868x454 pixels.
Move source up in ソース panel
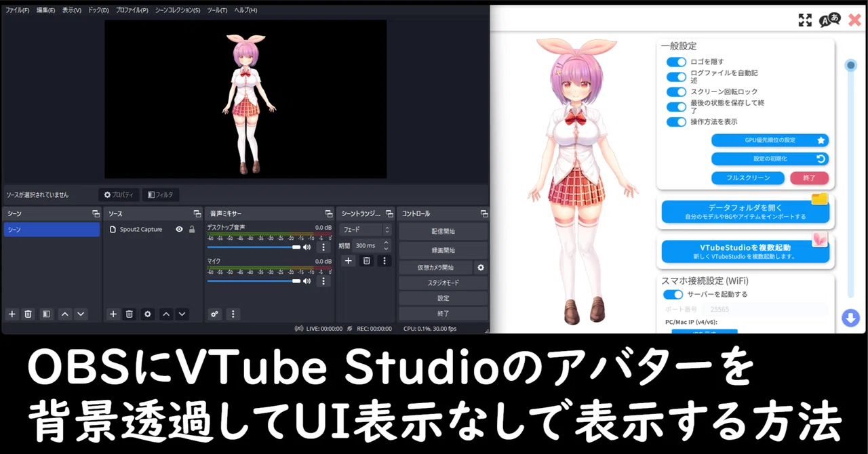click(165, 314)
